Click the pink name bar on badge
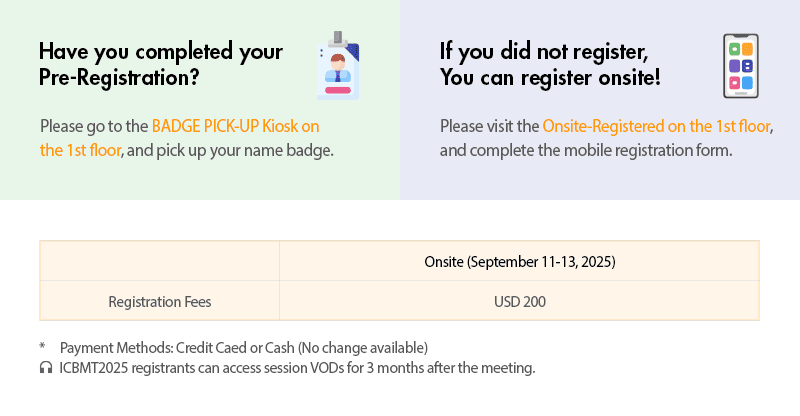Image resolution: width=800 pixels, height=416 pixels. 337,90
